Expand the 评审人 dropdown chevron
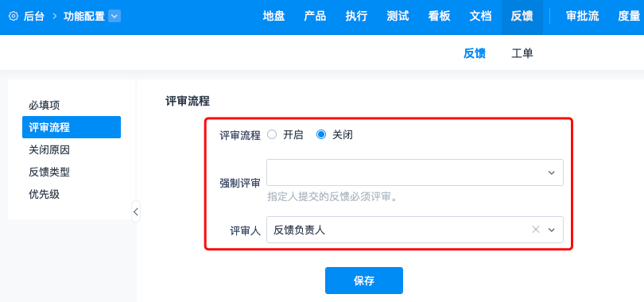Screen dimensions: 644x302 pos(552,230)
